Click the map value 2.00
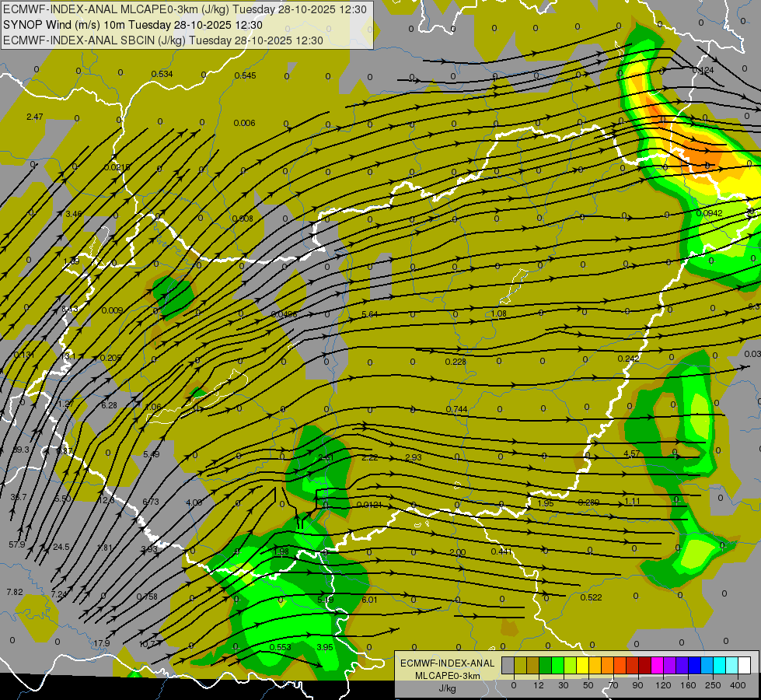 (458, 552)
